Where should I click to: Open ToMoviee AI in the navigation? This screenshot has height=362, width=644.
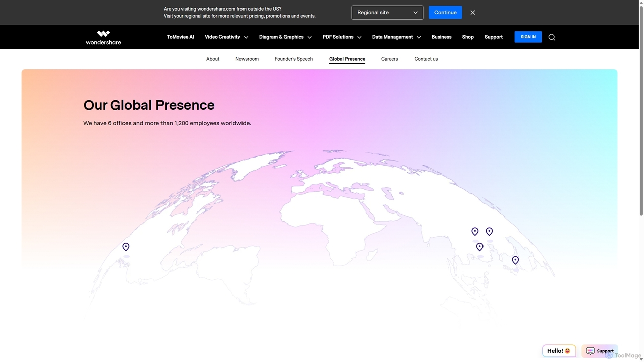coord(181,37)
